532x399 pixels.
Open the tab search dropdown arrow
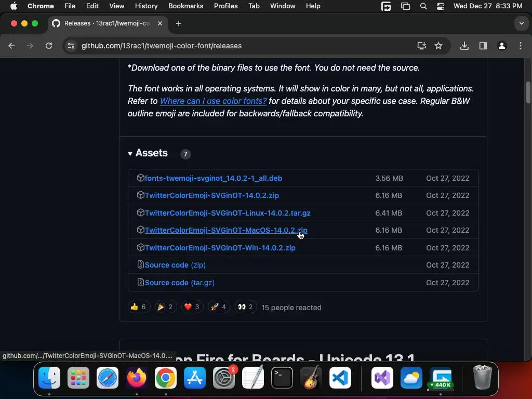coord(522,23)
